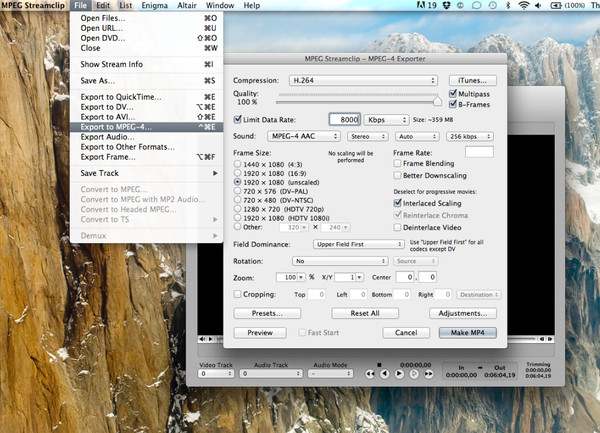Click the Presets... button
600x433 pixels.
267,313
